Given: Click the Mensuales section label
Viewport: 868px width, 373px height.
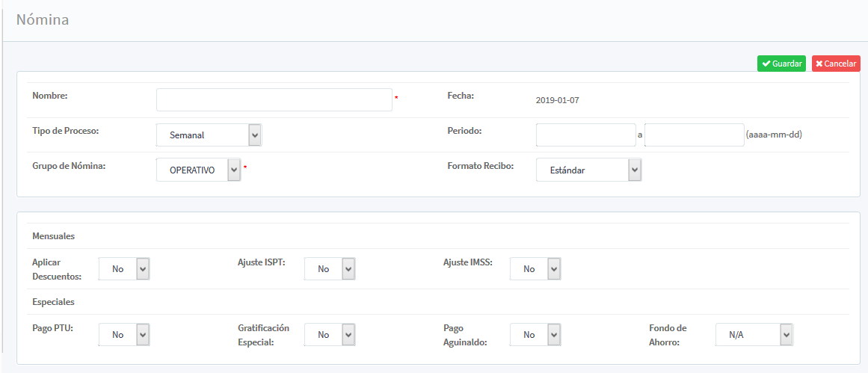Looking at the screenshot, I should point(53,236).
